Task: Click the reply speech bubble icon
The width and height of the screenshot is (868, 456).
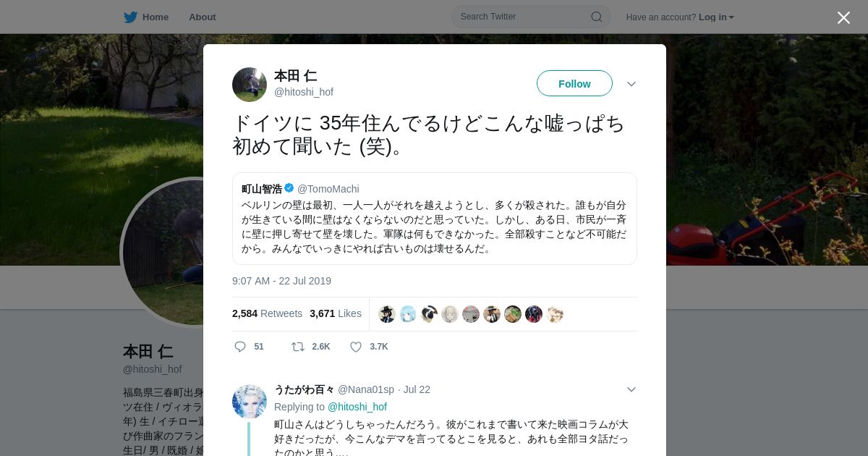Action: point(240,347)
